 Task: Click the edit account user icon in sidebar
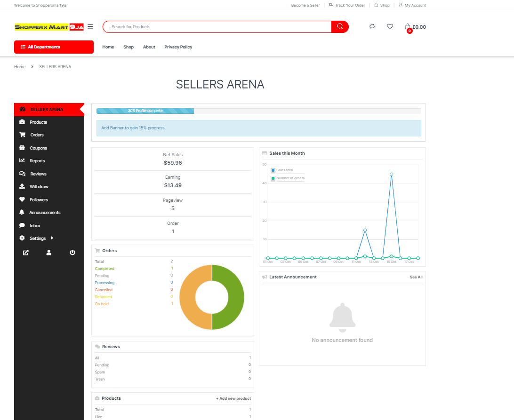pyautogui.click(x=49, y=253)
